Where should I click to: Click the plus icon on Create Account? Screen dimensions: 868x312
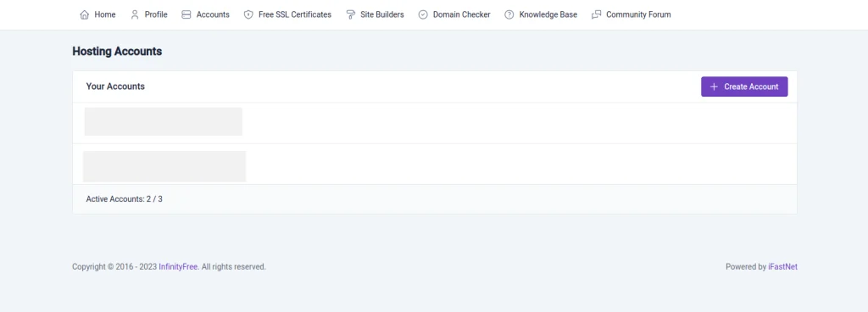(x=714, y=86)
